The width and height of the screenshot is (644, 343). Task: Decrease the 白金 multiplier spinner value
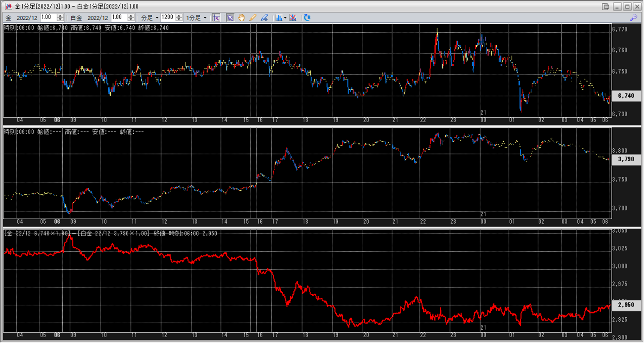[x=131, y=20]
